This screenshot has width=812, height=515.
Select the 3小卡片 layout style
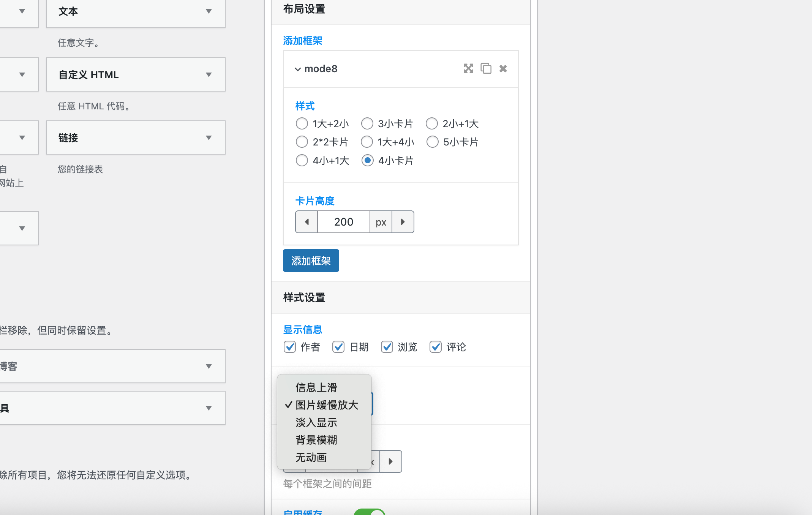tap(367, 123)
